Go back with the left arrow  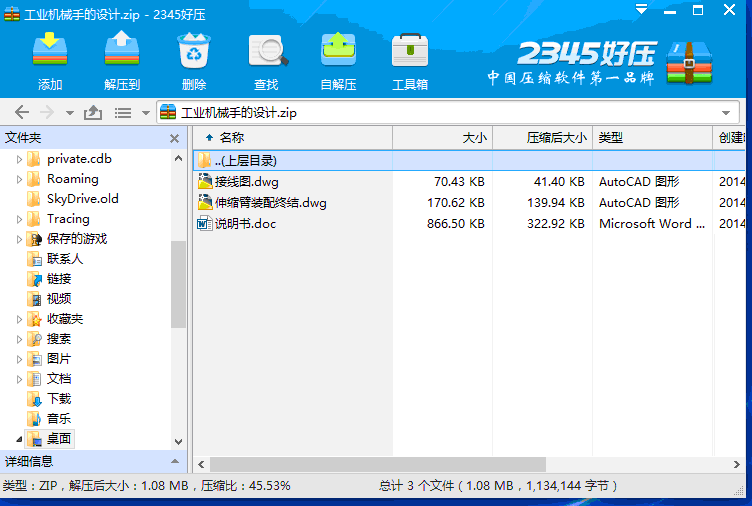click(x=22, y=113)
